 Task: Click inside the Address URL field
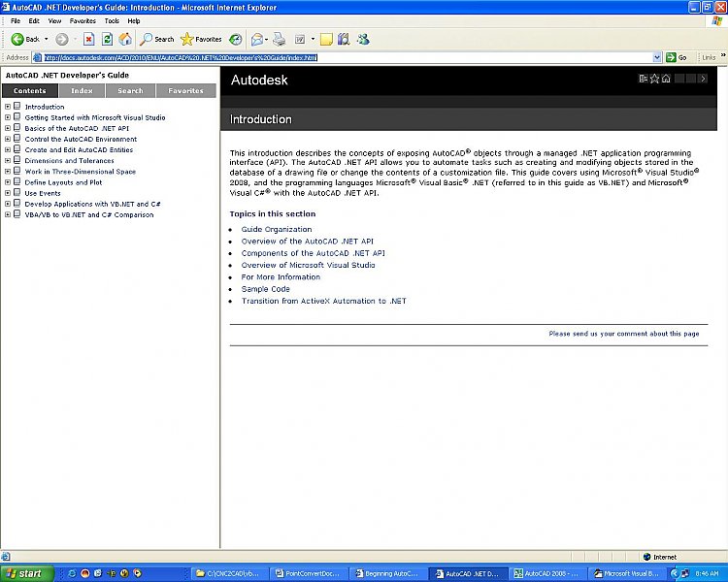point(348,57)
